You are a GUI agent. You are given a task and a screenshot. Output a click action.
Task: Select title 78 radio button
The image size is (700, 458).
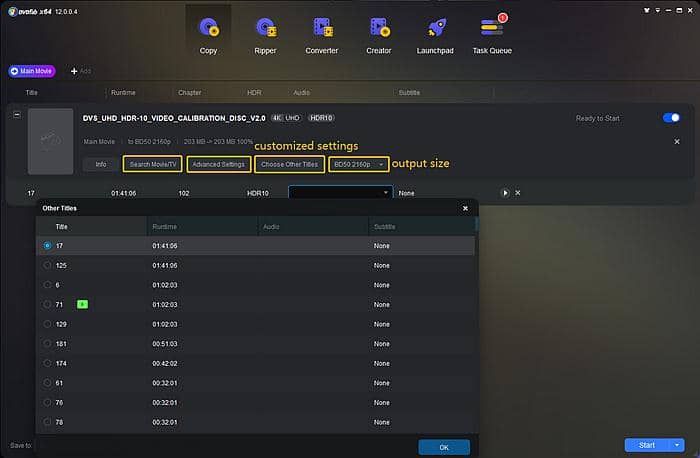point(47,422)
